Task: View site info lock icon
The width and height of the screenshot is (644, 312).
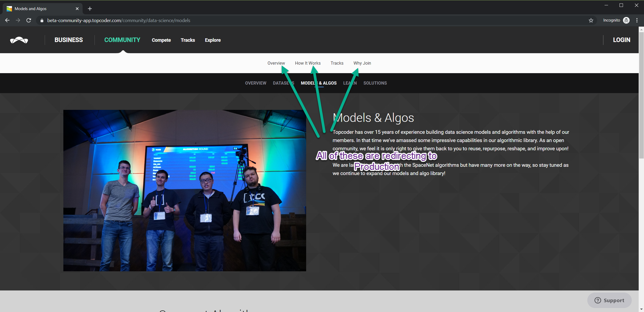Action: 42,20
